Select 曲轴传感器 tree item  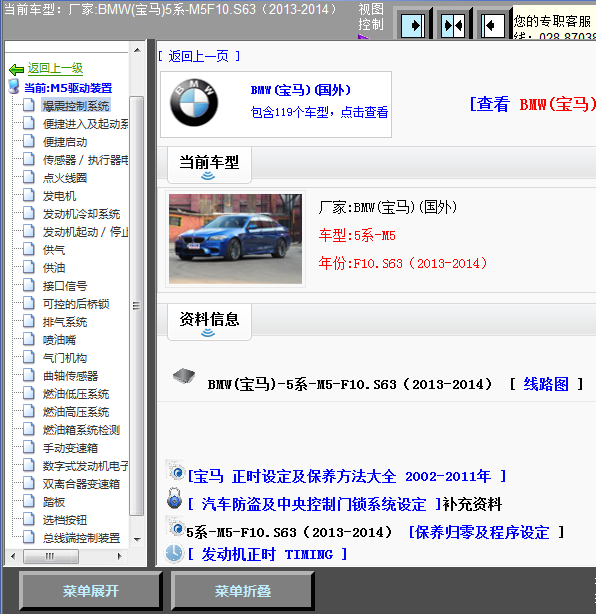tap(70, 376)
